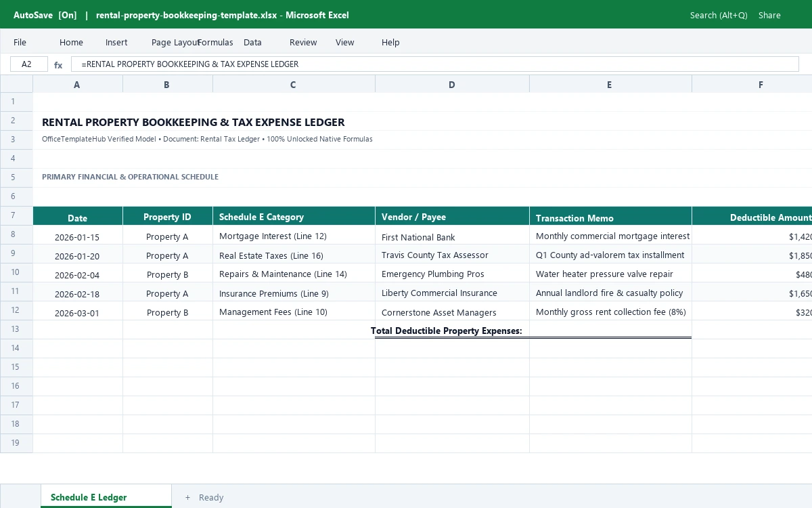Image resolution: width=812 pixels, height=508 pixels.
Task: Select Repairs & Maintenance (Line 14) cell
Action: point(294,274)
